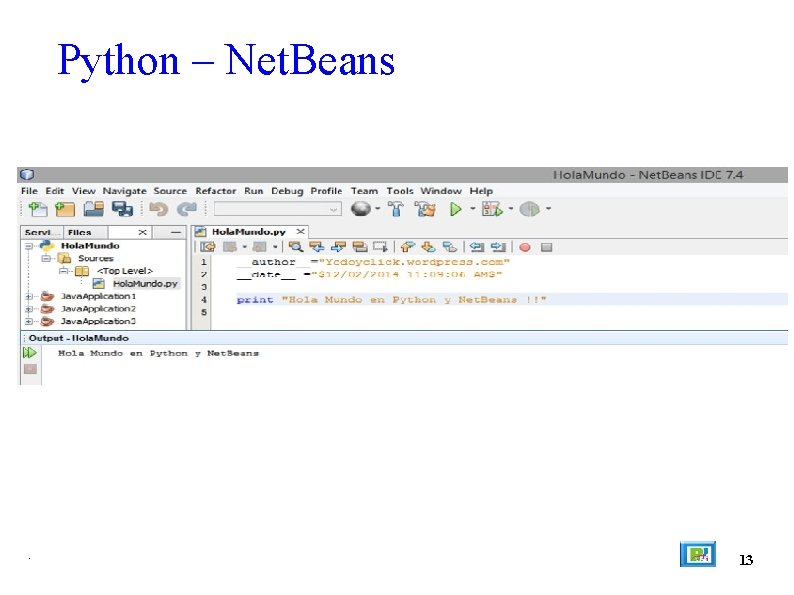This screenshot has height=595, width=794.
Task: Minimize the projects side panel
Action: pos(176,232)
